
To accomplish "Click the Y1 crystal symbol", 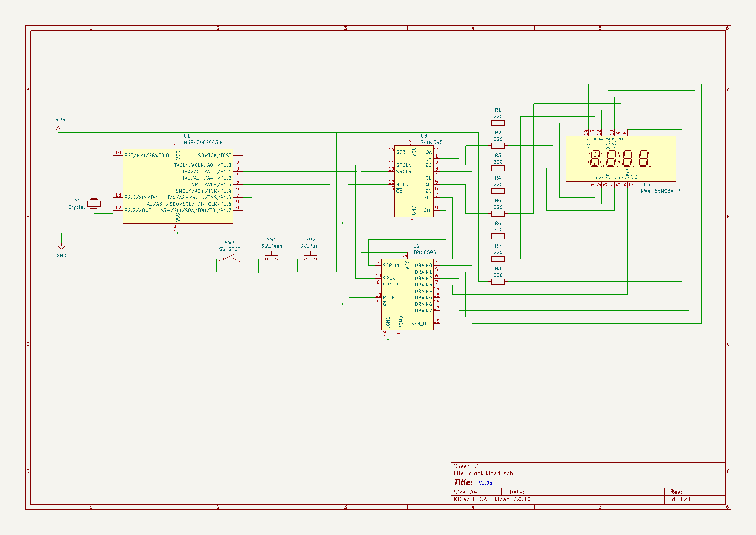I will point(94,204).
